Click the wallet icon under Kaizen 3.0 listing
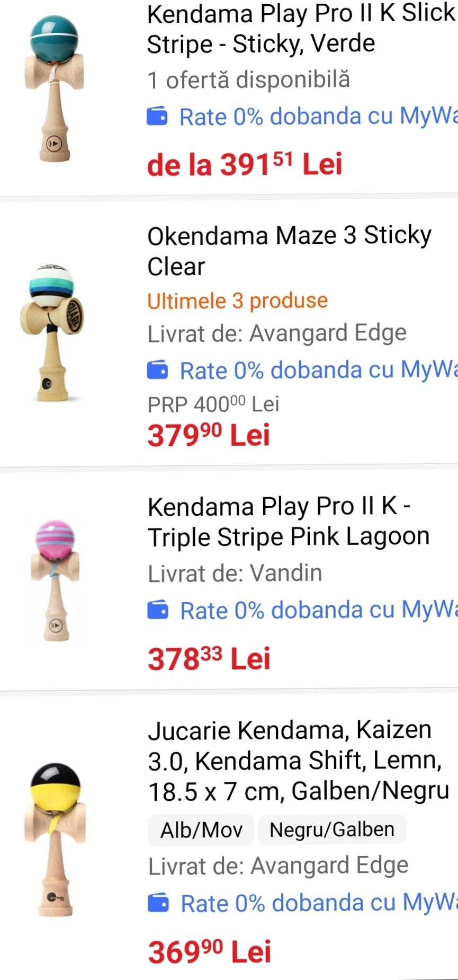This screenshot has height=980, width=458. coord(158,903)
